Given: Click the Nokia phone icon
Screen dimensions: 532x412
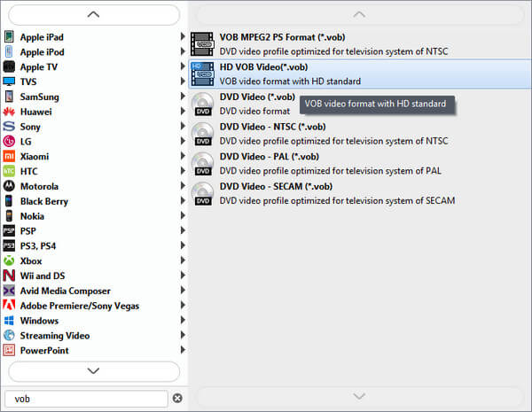Looking at the screenshot, I should (9, 215).
